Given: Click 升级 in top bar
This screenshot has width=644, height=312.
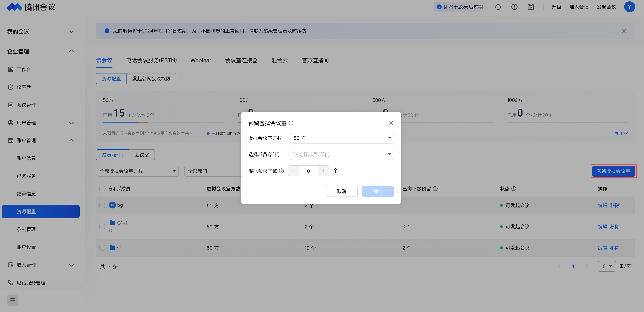Looking at the screenshot, I should 556,7.
